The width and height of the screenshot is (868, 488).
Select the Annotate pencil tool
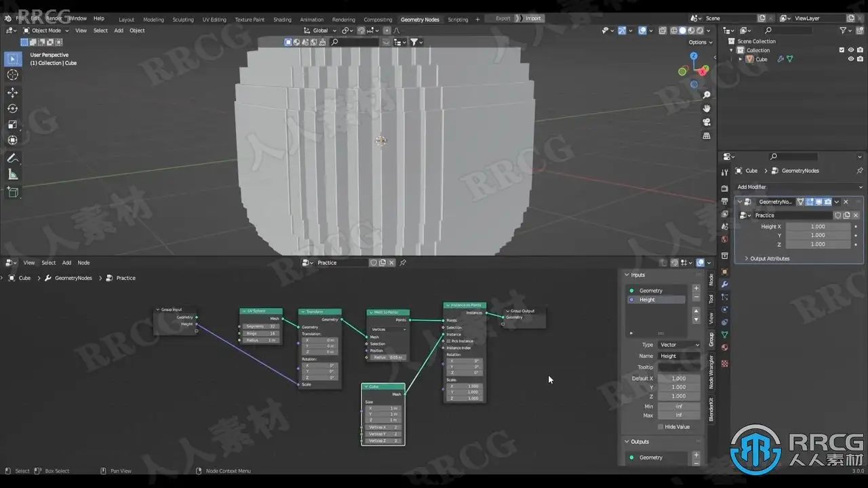tap(12, 158)
